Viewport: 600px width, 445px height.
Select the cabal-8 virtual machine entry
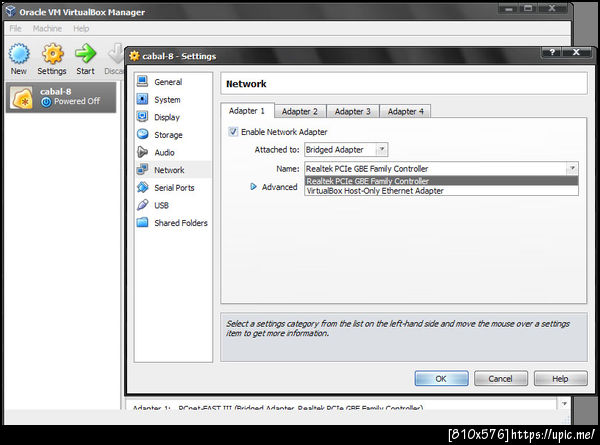pyautogui.click(x=61, y=97)
